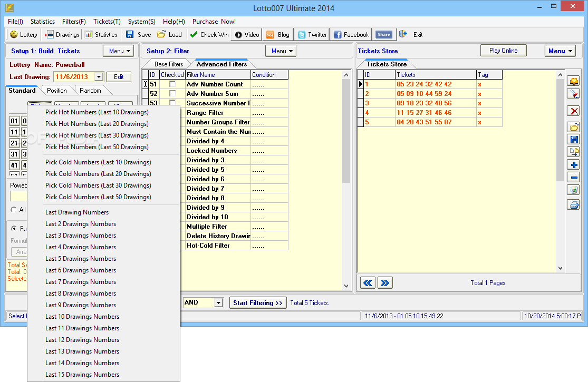Screen dimensions: 588x382
Task: Go to previous page of tickets
Action: pos(368,283)
